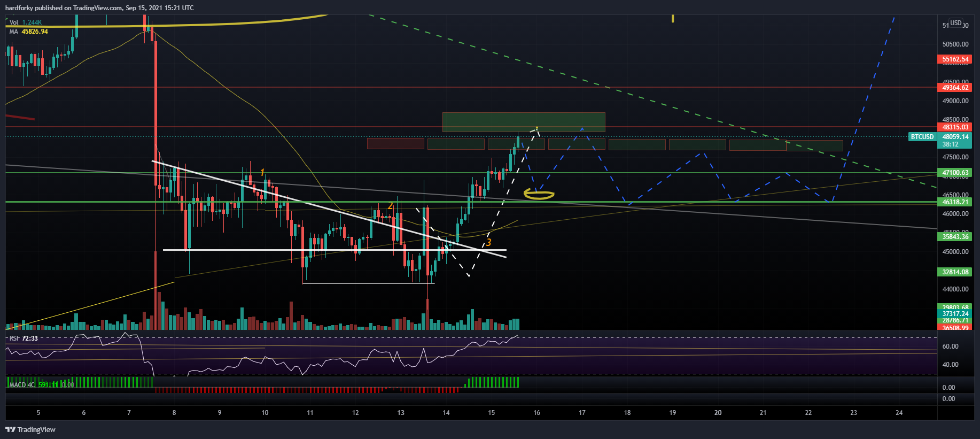Click date 18 on the time axis
Viewport: 980px width, 439px height.
[627, 413]
